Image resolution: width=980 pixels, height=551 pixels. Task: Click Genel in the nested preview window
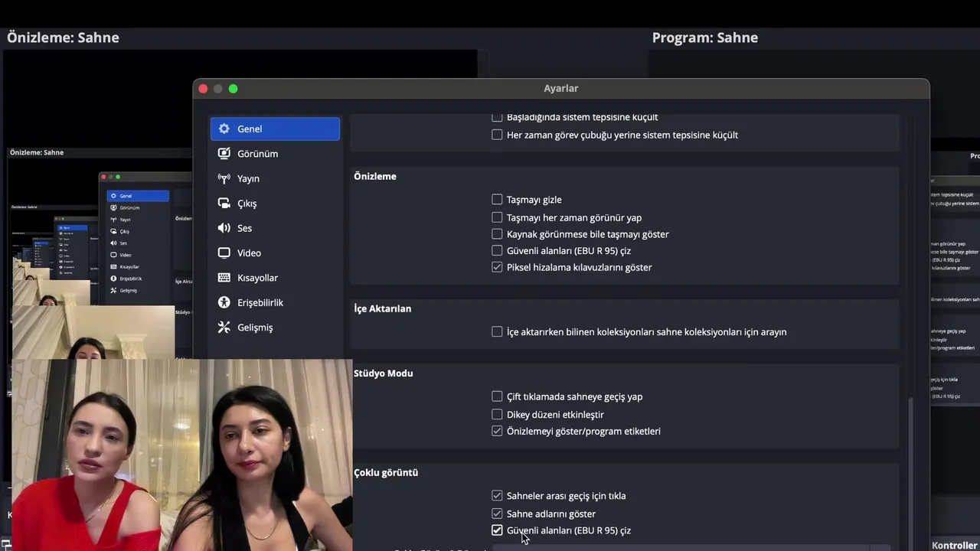pyautogui.click(x=138, y=196)
